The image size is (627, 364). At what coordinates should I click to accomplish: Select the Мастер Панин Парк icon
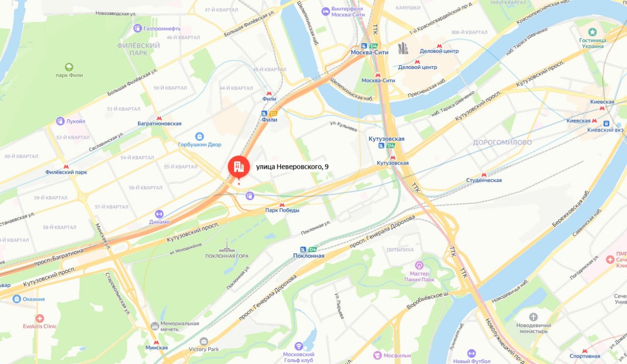coord(419,265)
